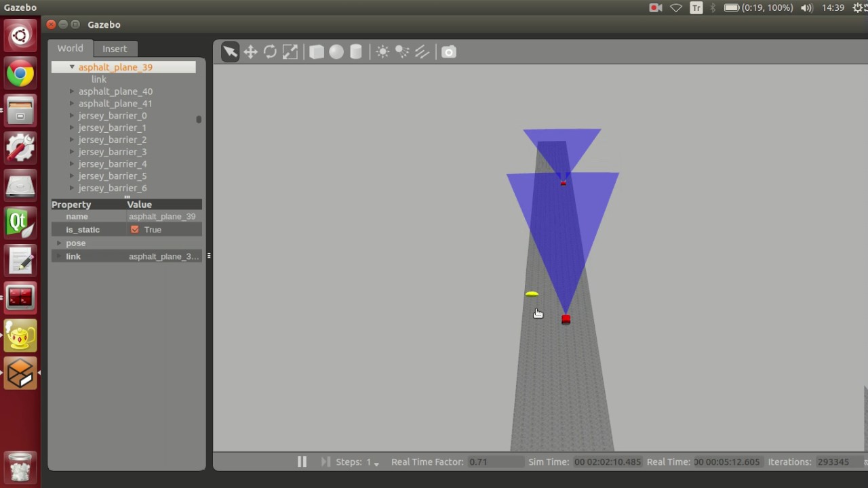Add a directional light
The image size is (868, 488).
click(x=422, y=52)
